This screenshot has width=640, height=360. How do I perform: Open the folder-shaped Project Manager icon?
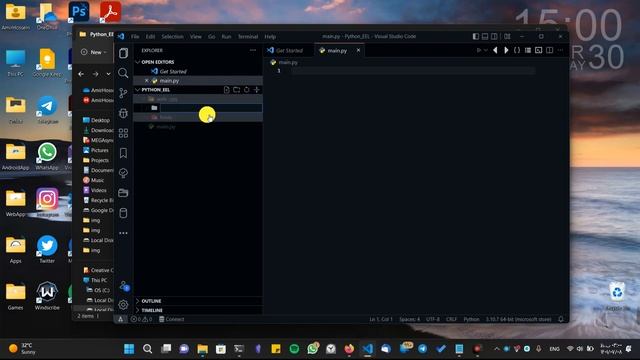click(x=123, y=193)
